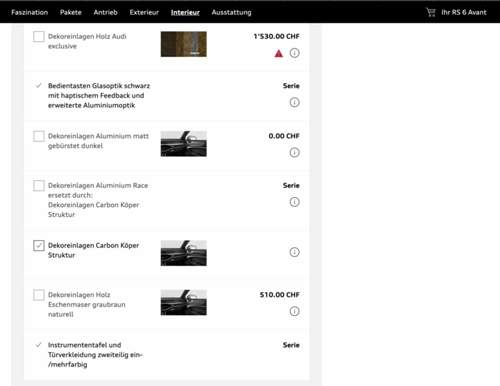Open the Holz Audi exclusive wood thumbnail

pyautogui.click(x=184, y=44)
